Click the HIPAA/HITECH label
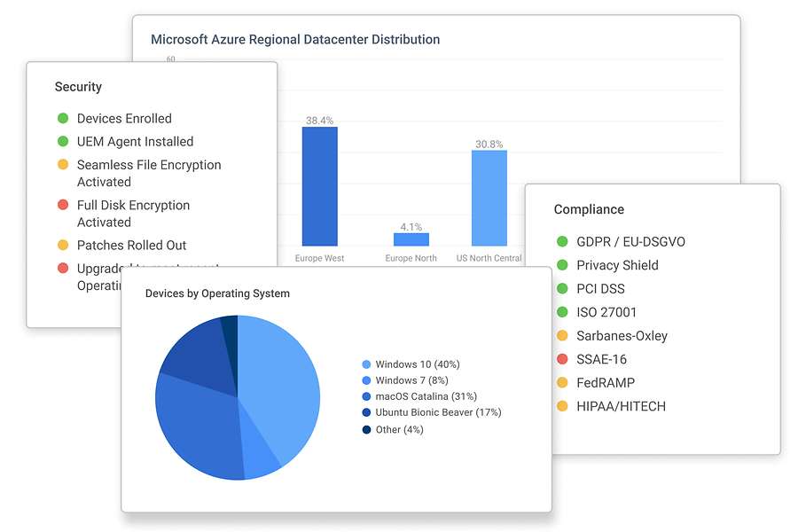 (x=621, y=406)
